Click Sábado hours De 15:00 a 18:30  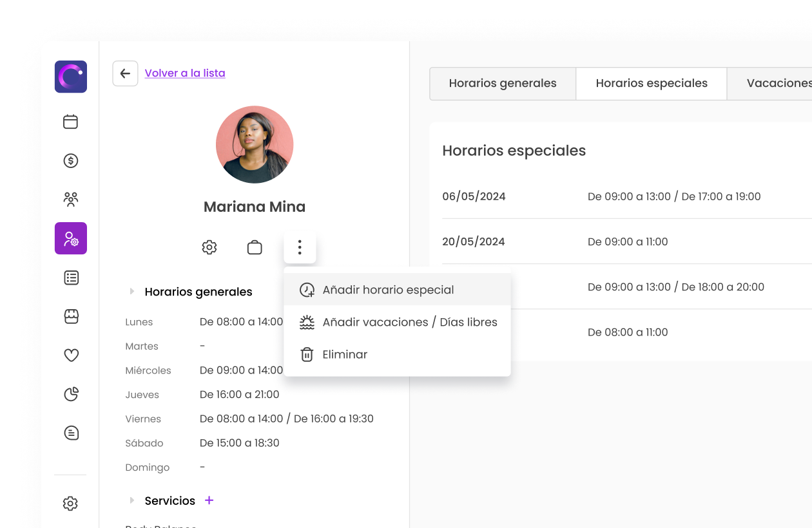240,443
